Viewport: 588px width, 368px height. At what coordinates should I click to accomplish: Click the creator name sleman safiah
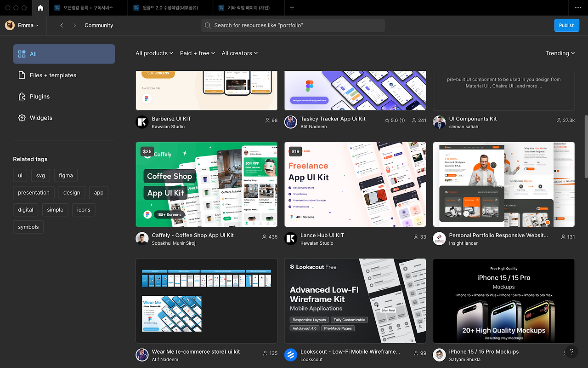[x=464, y=126]
